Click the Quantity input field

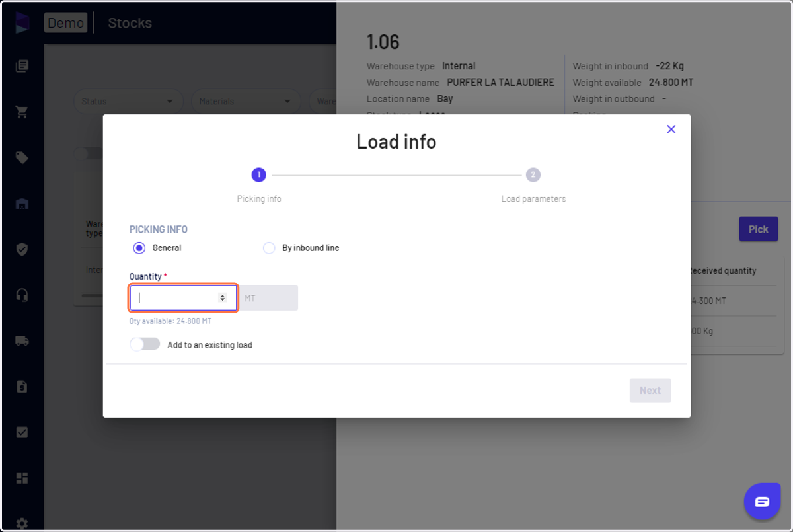183,298
